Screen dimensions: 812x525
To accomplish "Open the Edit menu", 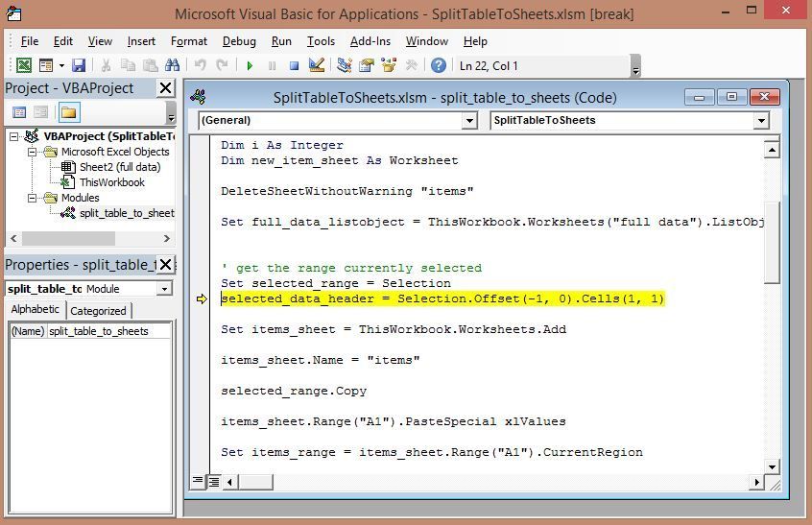I will pos(63,41).
